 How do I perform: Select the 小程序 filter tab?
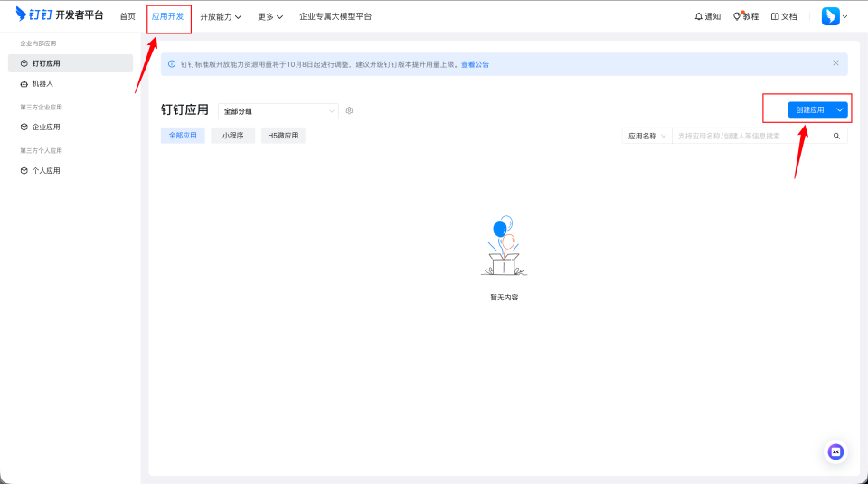233,136
